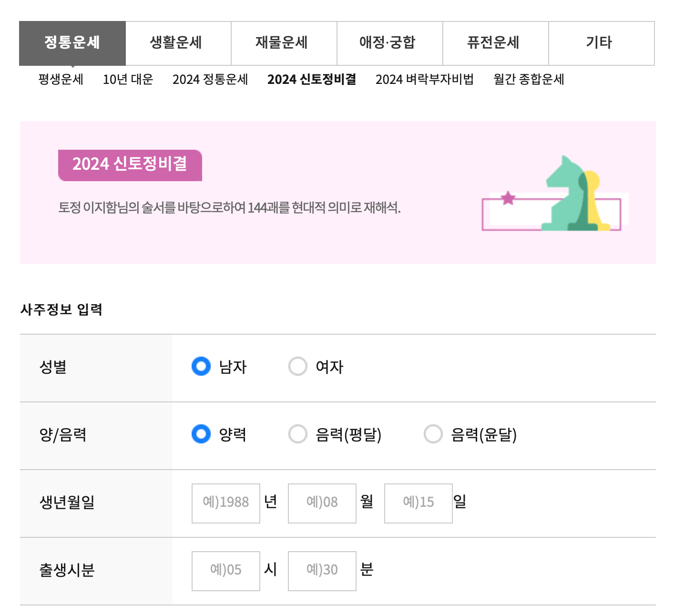Open 2024 벼락부자비법
Screen dimensions: 674x616
pyautogui.click(x=424, y=80)
